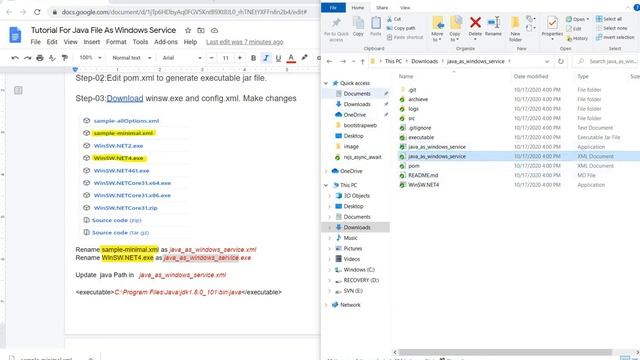
Task: Click the horizontal scrollbar in Explorer
Action: coord(505,352)
